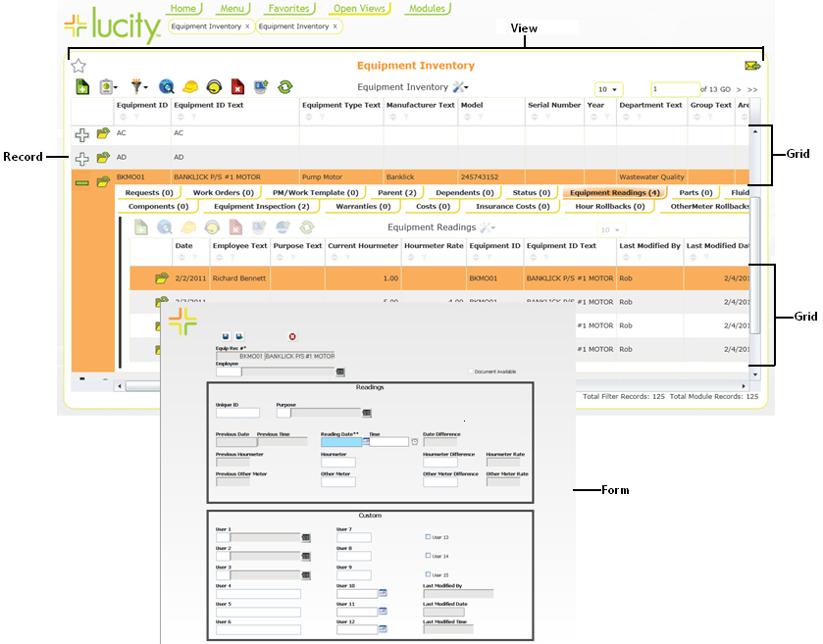Click the favorite star icon
The image size is (823, 644).
click(x=77, y=66)
